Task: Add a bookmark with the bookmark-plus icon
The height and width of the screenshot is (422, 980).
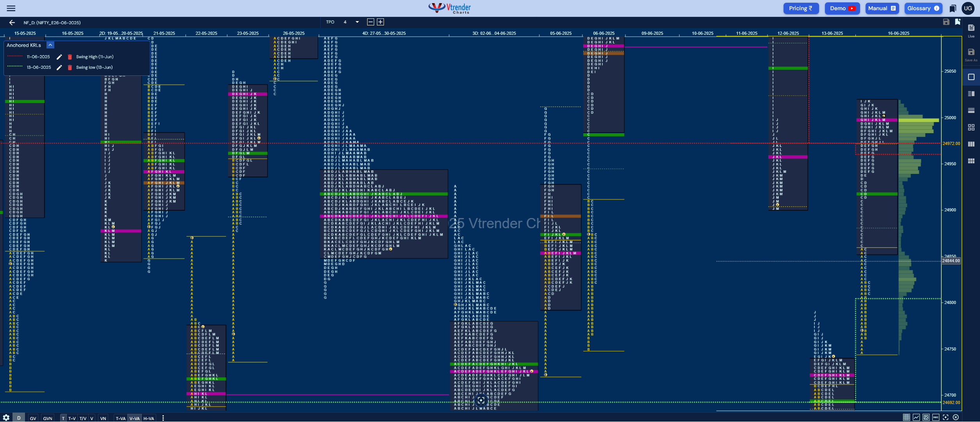Action: [957, 22]
